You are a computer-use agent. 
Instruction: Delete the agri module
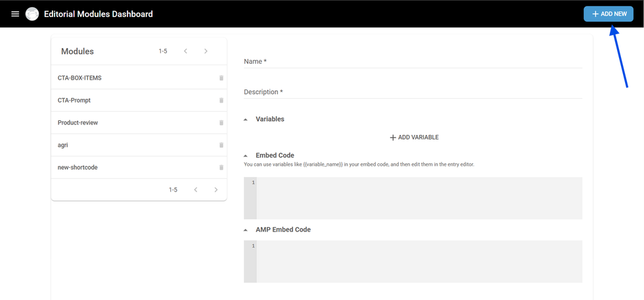(x=221, y=145)
